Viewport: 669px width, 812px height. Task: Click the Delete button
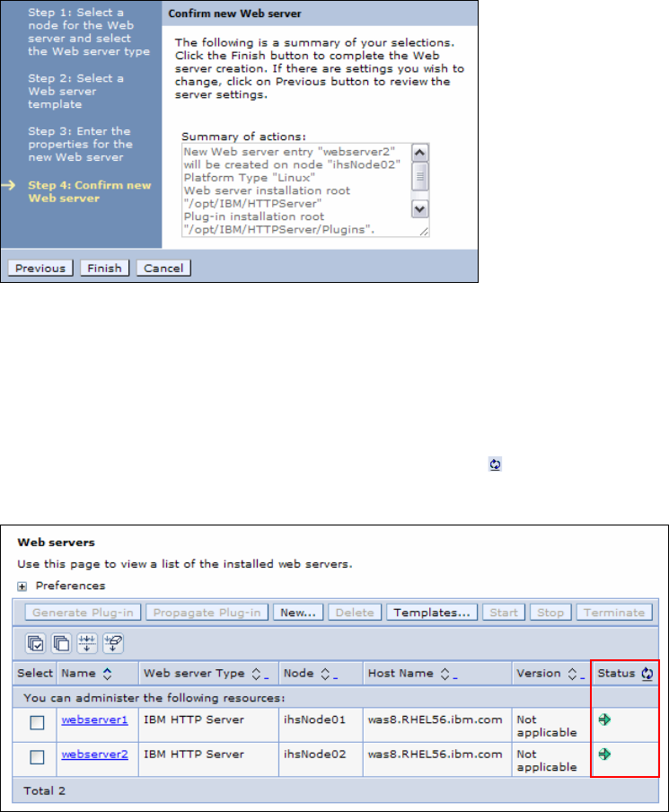click(x=355, y=613)
